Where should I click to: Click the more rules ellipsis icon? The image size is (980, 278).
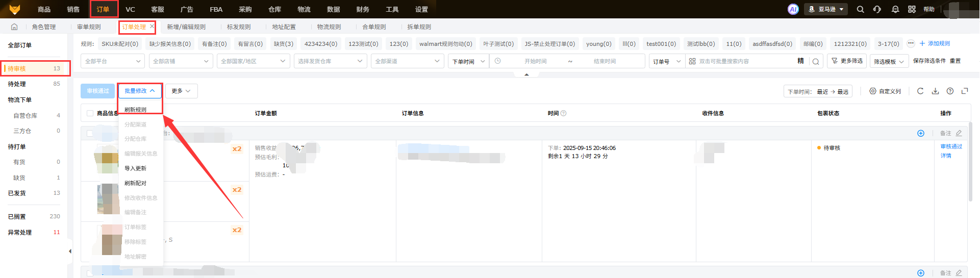911,43
